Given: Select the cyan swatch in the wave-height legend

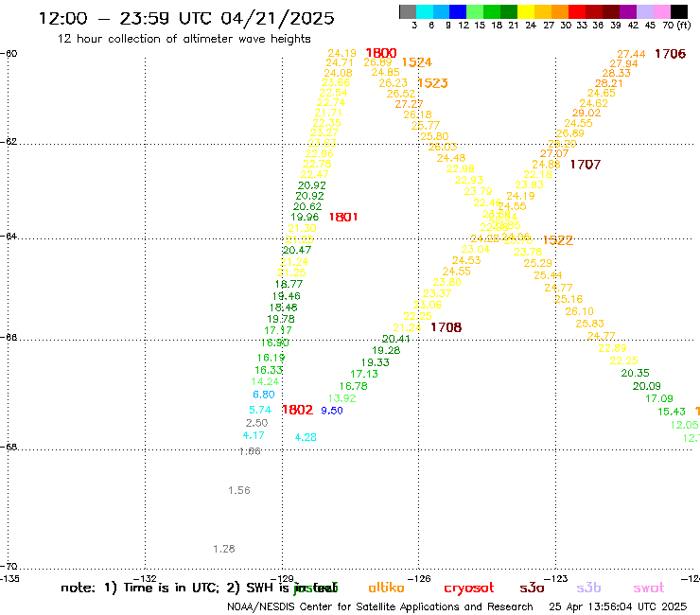Looking at the screenshot, I should pyautogui.click(x=425, y=11).
